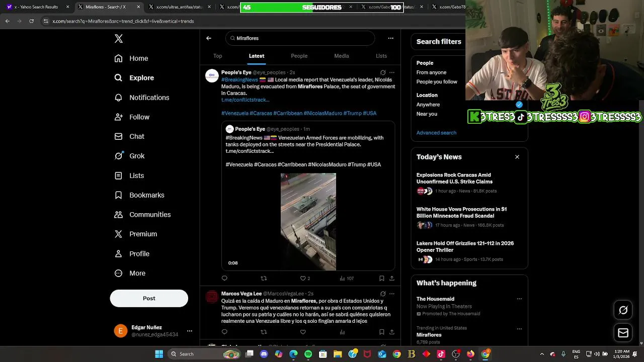Open options for The Housemaid promotion
Image resolution: width=644 pixels, height=362 pixels.
(x=519, y=299)
